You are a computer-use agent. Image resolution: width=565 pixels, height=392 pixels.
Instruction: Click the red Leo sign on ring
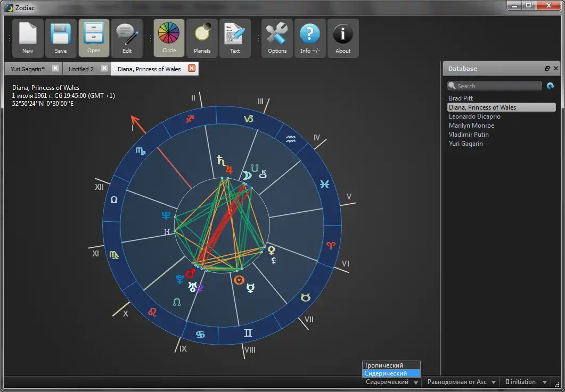[x=152, y=312]
